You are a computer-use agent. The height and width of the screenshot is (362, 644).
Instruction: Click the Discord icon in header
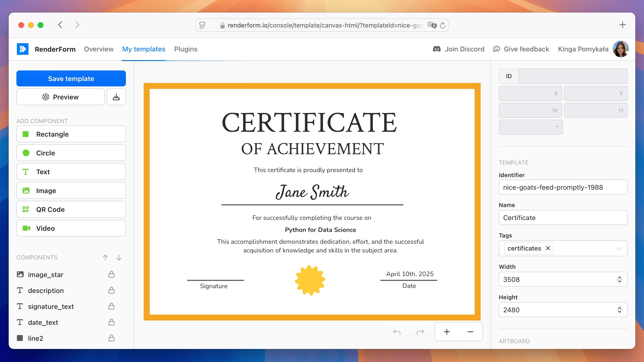(x=437, y=49)
